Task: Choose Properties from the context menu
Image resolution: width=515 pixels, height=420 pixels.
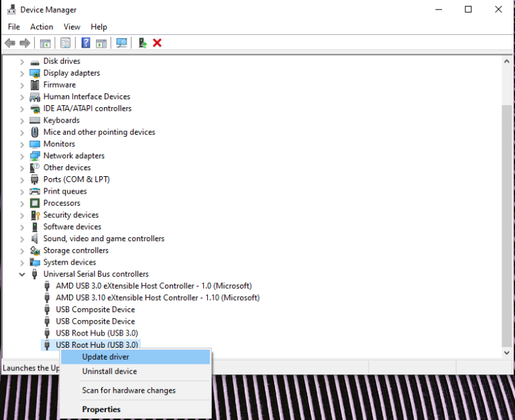Action: pyautogui.click(x=135, y=409)
